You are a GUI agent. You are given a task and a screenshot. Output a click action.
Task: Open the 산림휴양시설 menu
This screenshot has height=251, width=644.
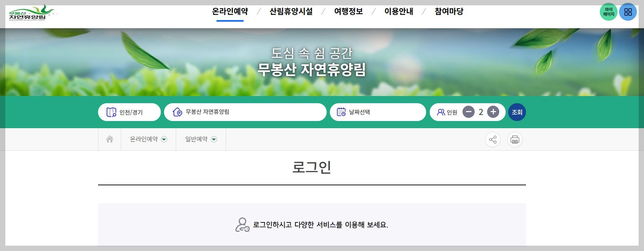pos(291,11)
